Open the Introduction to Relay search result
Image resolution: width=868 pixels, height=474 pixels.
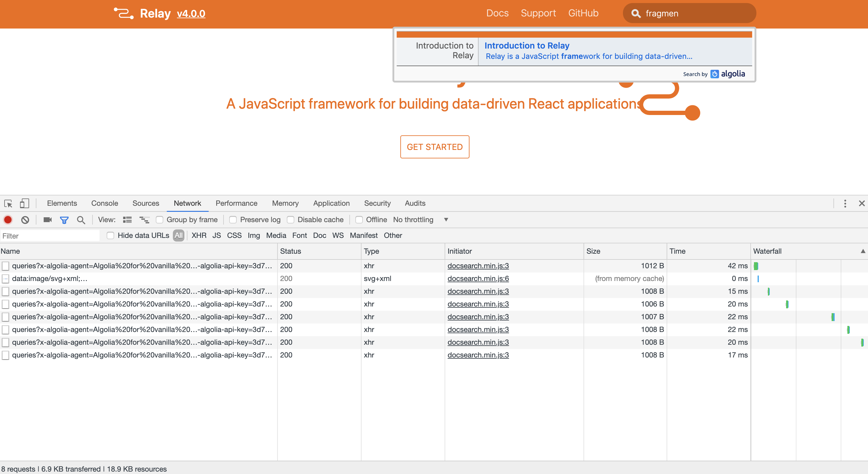click(527, 46)
